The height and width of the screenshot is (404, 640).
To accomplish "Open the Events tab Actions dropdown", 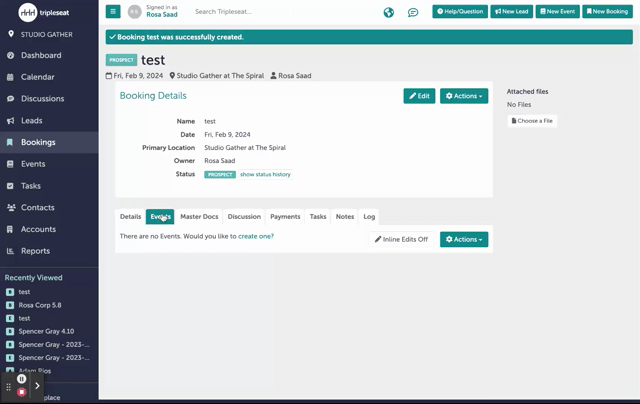I will point(464,239).
